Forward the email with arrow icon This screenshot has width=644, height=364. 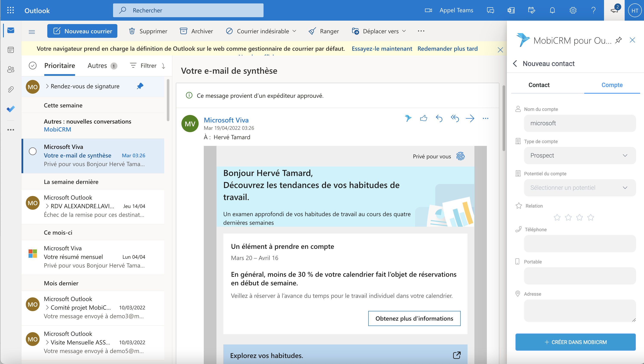[470, 118]
